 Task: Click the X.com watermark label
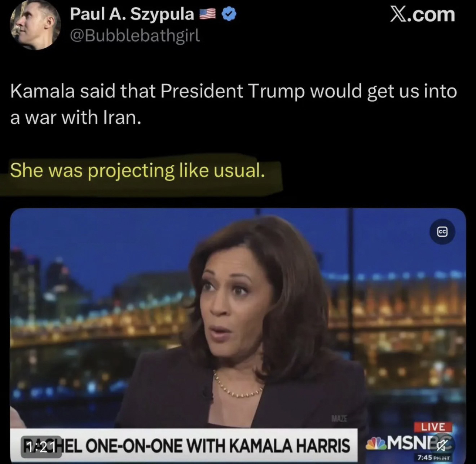(x=423, y=14)
